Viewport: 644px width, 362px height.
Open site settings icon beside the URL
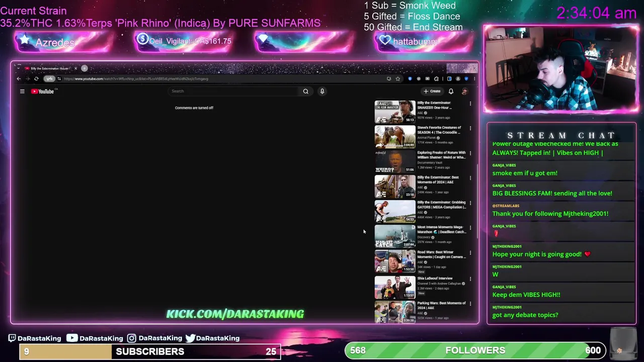[59, 78]
